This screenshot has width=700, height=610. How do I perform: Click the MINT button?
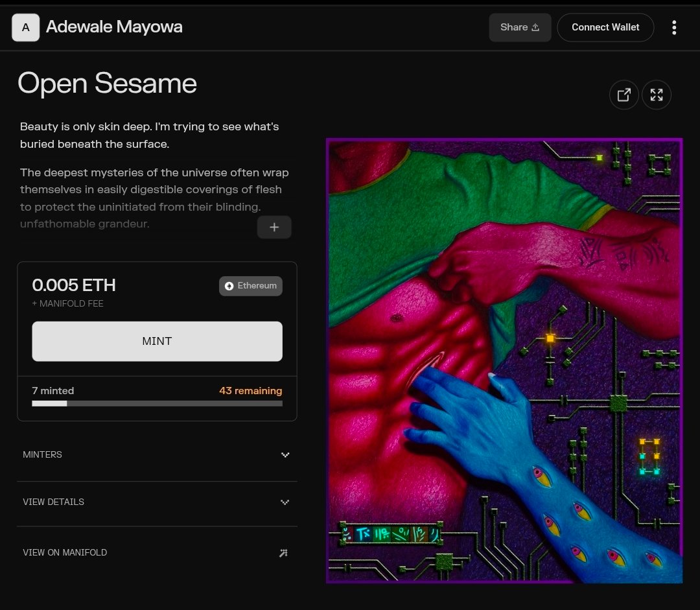click(x=157, y=341)
